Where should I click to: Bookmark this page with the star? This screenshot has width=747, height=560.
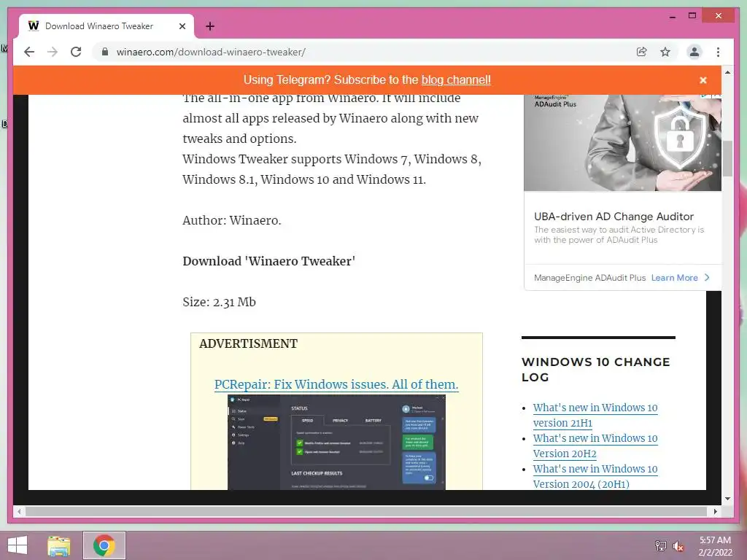point(665,52)
